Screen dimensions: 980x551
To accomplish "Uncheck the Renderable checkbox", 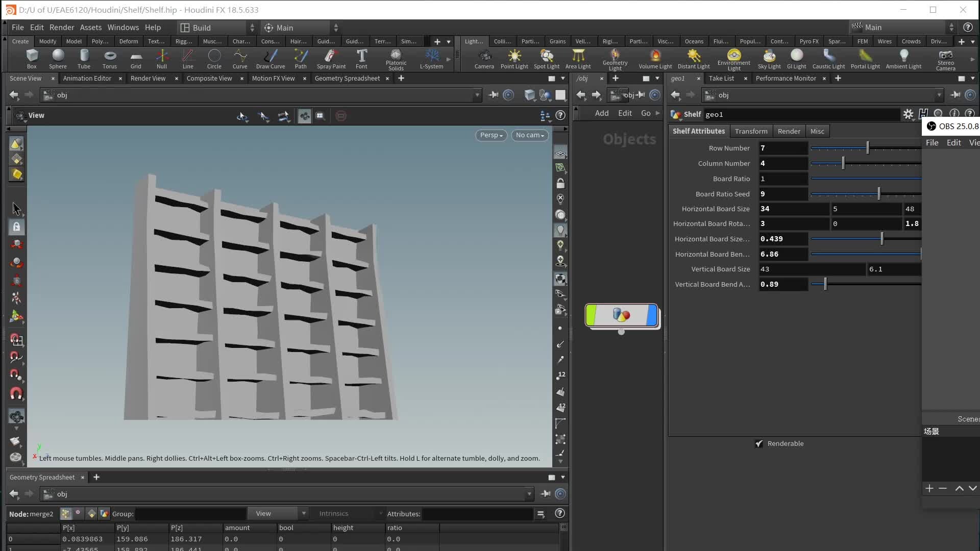I will [x=759, y=443].
